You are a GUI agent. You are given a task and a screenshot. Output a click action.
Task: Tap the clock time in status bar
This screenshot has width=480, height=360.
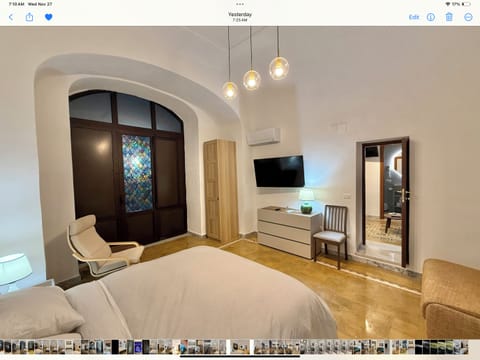click(x=17, y=4)
